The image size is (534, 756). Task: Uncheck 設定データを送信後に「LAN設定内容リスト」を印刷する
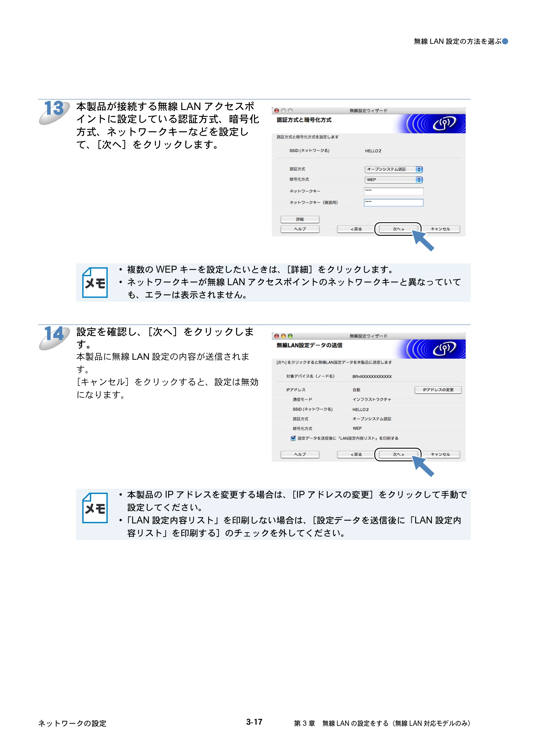coord(293,438)
